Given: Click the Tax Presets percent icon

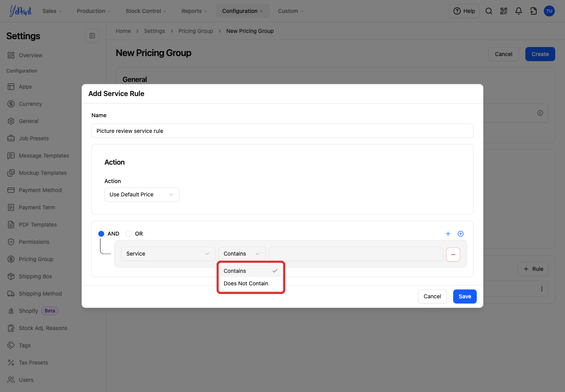Looking at the screenshot, I should (11, 363).
